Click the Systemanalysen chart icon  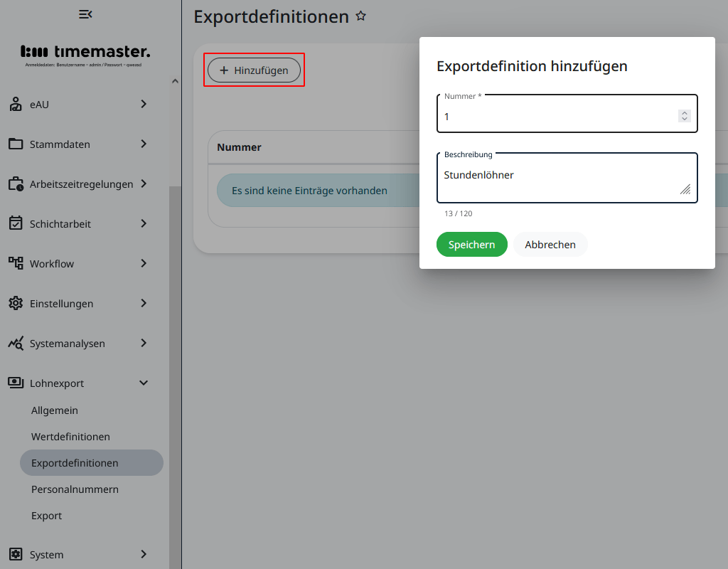tap(16, 343)
